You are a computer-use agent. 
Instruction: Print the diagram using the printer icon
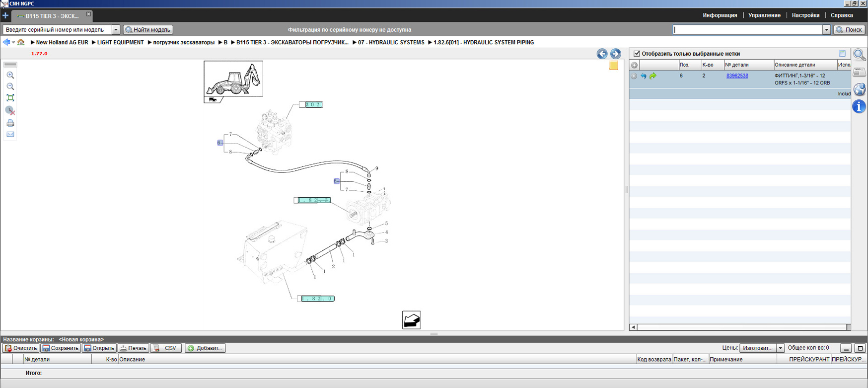[10, 123]
